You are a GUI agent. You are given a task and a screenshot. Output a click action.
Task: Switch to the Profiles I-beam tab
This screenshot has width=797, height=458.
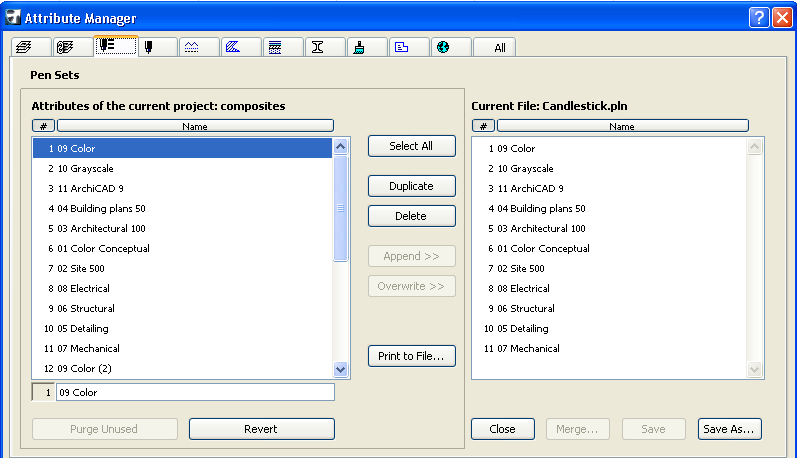tap(326, 47)
